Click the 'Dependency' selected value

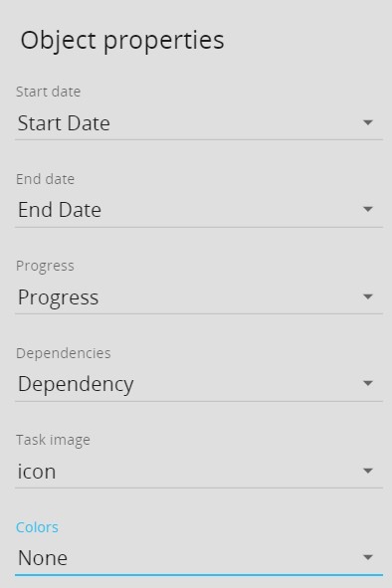click(76, 385)
